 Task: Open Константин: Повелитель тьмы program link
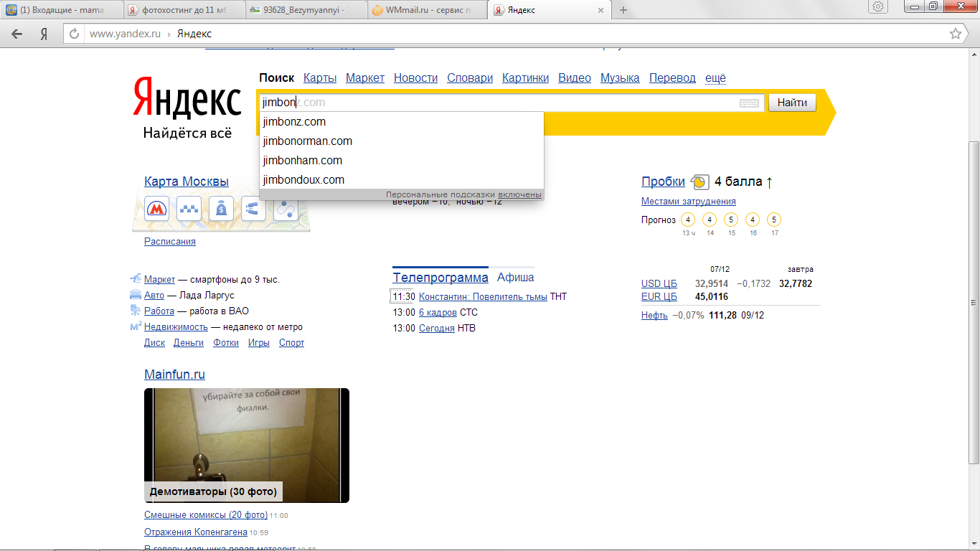483,297
